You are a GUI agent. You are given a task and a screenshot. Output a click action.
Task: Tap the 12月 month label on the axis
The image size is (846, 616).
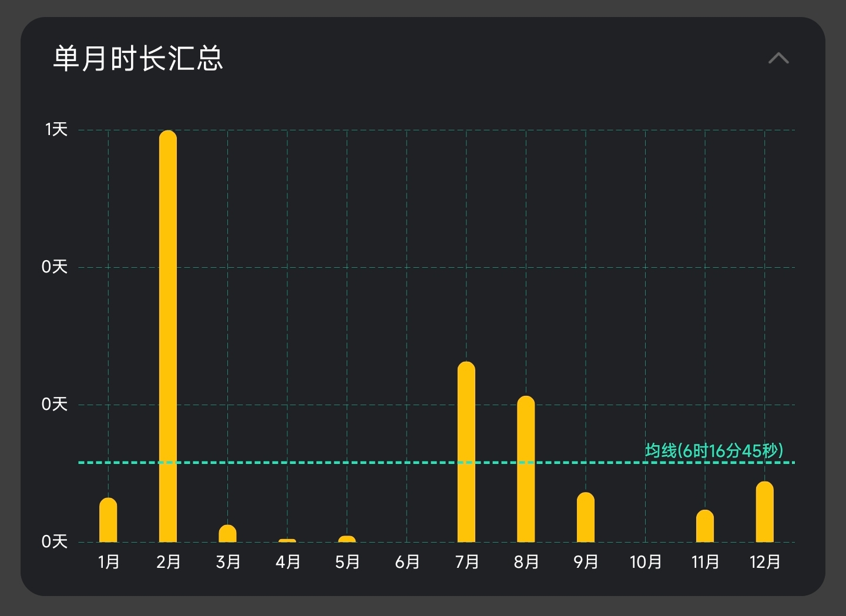764,562
